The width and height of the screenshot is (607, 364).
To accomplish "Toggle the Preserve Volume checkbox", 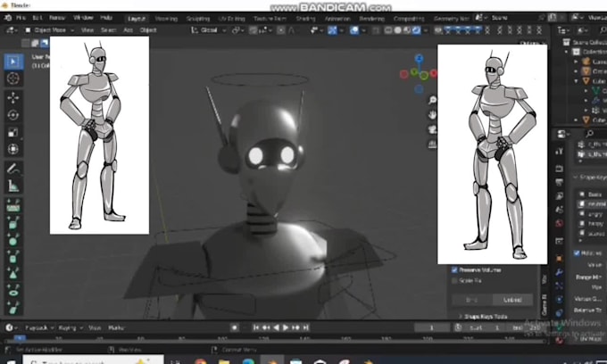I will (x=455, y=270).
